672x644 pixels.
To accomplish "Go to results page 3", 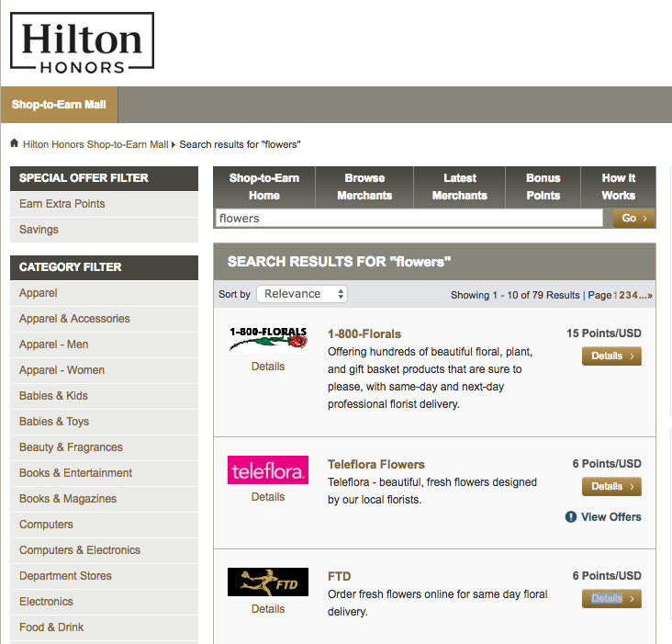I will (628, 295).
